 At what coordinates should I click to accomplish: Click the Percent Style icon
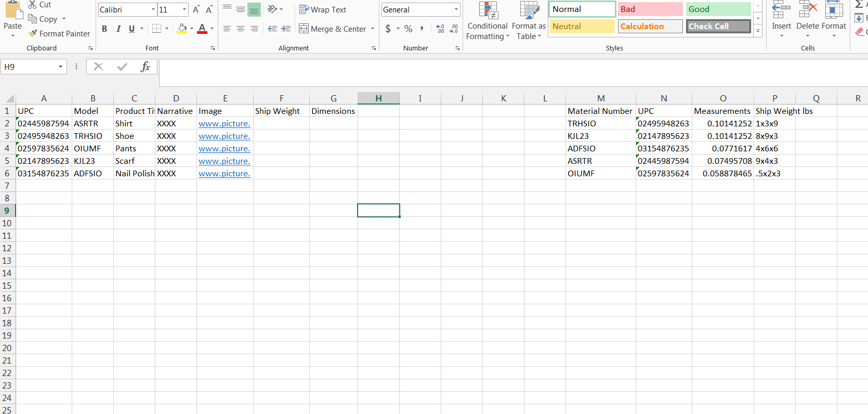point(409,29)
